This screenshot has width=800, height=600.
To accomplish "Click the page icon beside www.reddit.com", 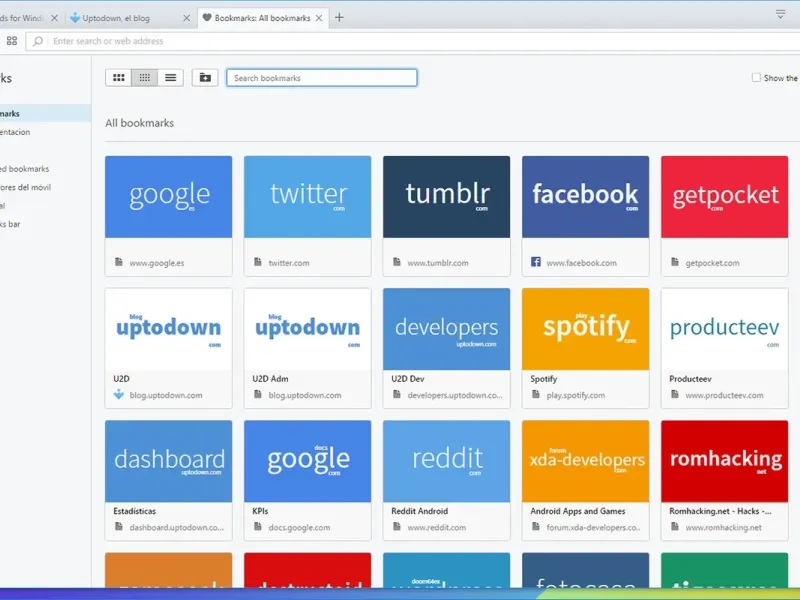I will [x=396, y=526].
